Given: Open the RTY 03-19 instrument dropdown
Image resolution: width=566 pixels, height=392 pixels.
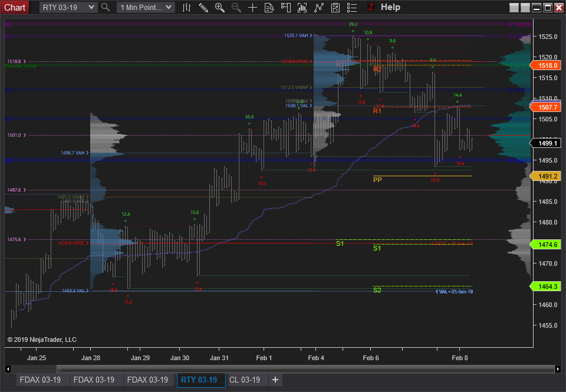Looking at the screenshot, I should (x=68, y=7).
